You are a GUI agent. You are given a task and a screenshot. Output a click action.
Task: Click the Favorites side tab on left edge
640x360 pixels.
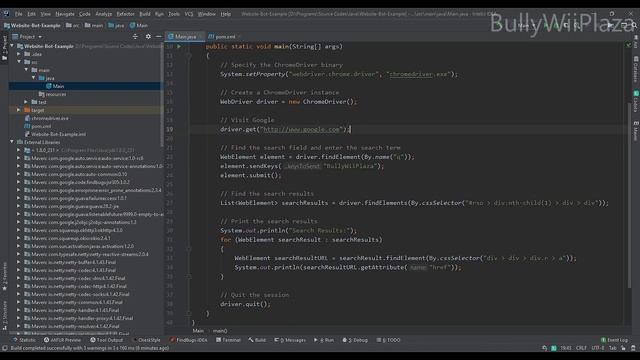pyautogui.click(x=5, y=277)
